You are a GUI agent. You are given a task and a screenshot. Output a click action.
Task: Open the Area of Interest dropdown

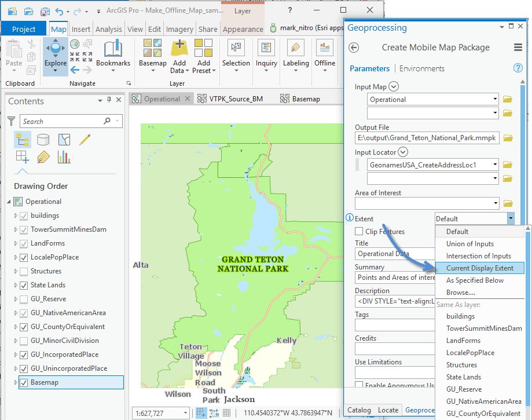click(495, 203)
